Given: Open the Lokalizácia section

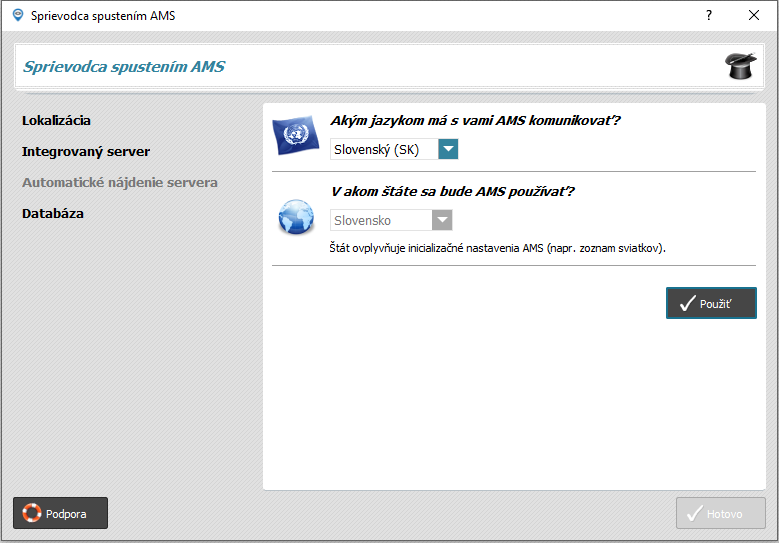Looking at the screenshot, I should [x=56, y=121].
